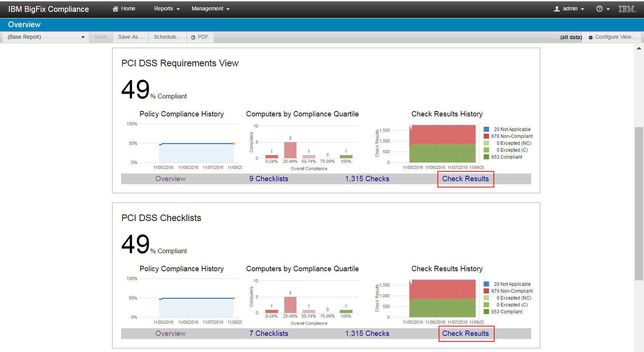
Task: Open the admin user menu
Action: [569, 9]
